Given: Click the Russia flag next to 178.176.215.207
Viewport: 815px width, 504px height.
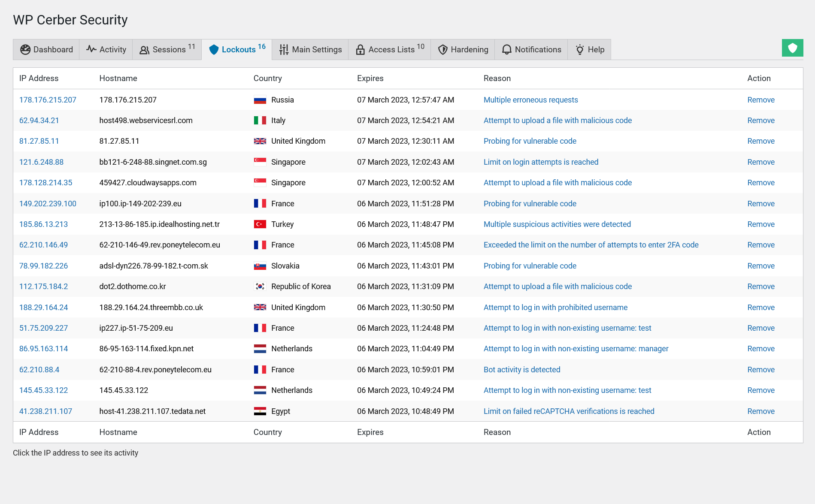Looking at the screenshot, I should point(259,100).
